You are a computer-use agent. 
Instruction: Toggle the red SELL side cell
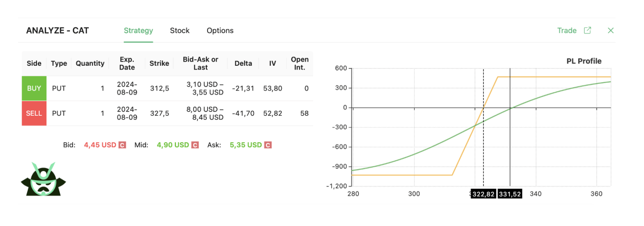pos(34,113)
